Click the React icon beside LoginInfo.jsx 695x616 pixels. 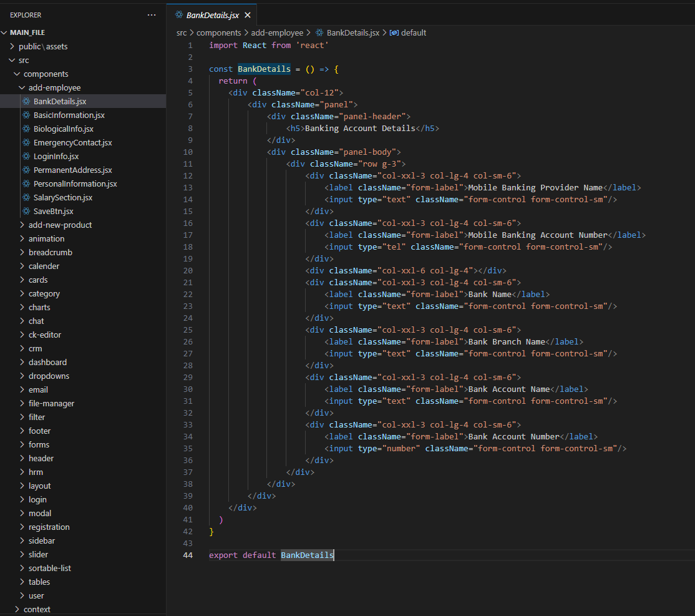tap(26, 157)
